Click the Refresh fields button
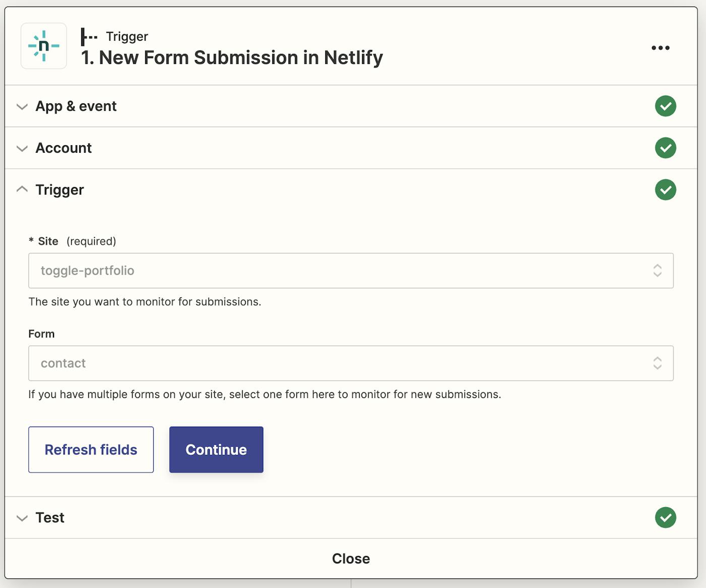The image size is (706, 588). (91, 450)
